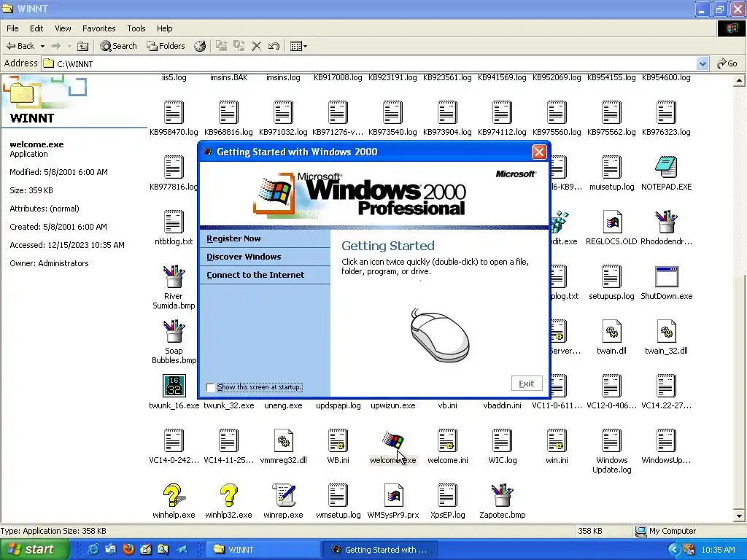Select the twunk_16.exe icon
Screen dimensions: 747x560
(174, 386)
